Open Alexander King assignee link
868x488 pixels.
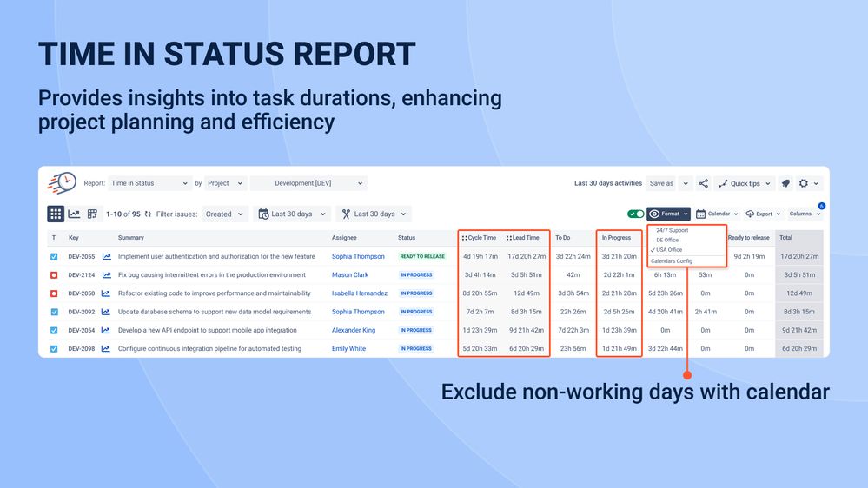click(353, 330)
